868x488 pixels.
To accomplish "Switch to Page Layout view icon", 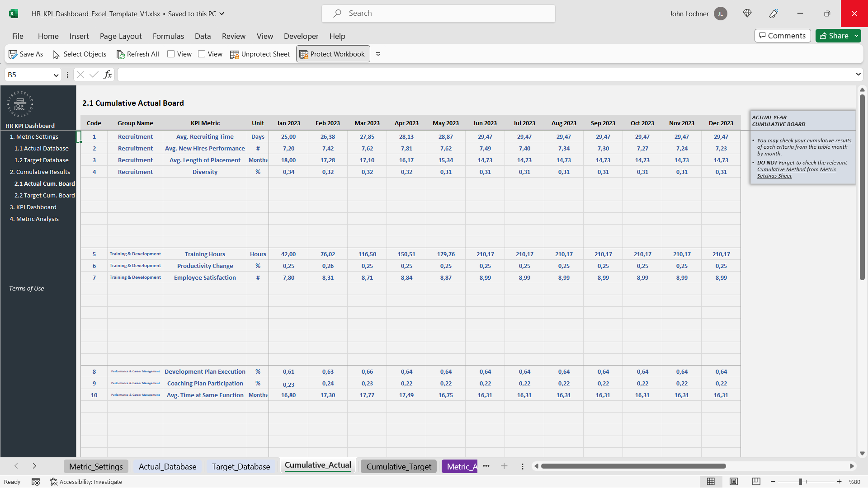I will [734, 482].
